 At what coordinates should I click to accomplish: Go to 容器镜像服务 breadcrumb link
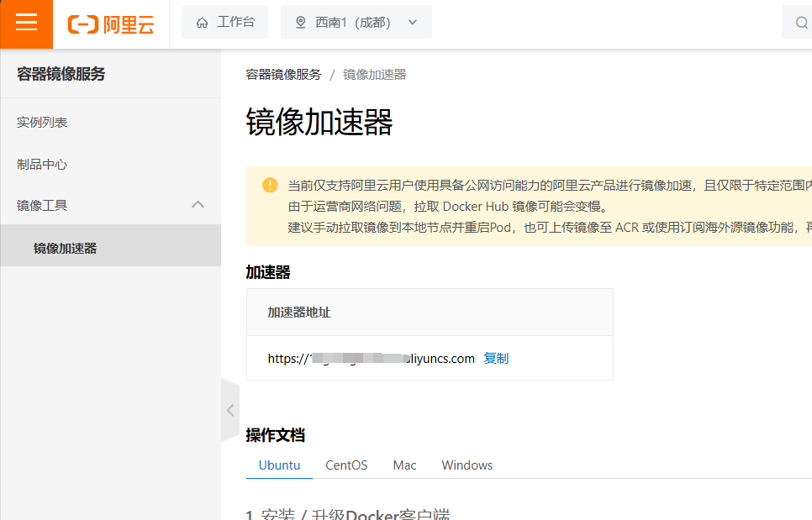(x=283, y=75)
